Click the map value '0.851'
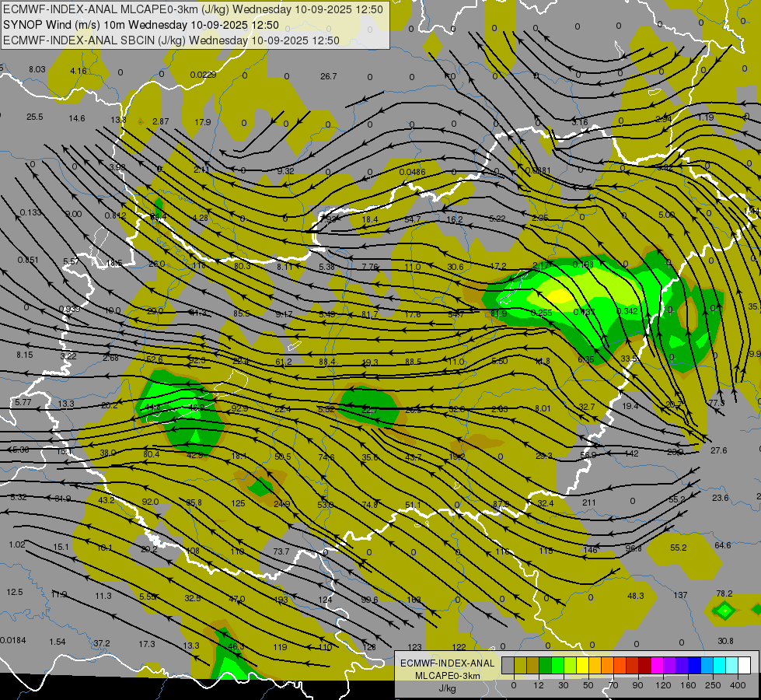The width and height of the screenshot is (761, 700). pyautogui.click(x=28, y=260)
